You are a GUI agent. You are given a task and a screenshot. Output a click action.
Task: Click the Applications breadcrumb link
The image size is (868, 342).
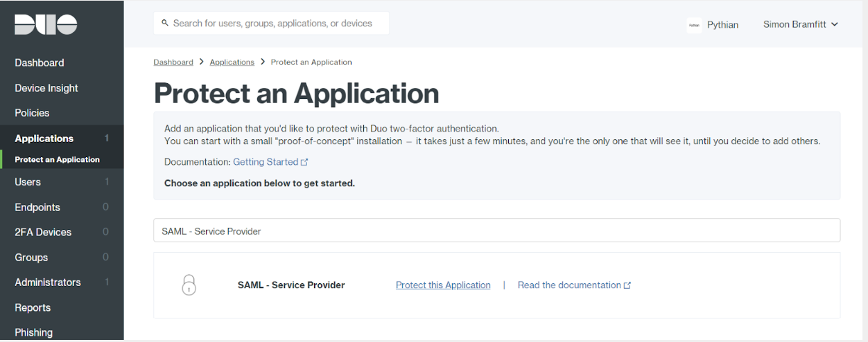[232, 62]
